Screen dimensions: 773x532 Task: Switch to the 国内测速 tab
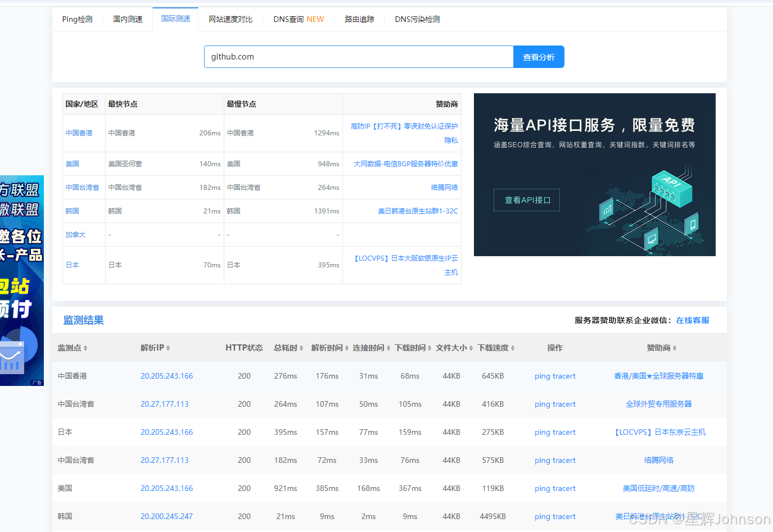click(x=127, y=19)
